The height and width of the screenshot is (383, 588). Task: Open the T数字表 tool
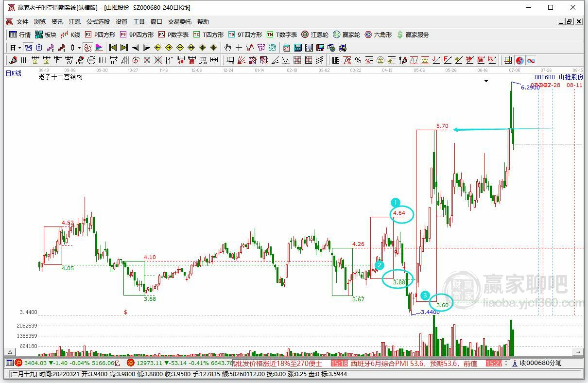point(282,35)
